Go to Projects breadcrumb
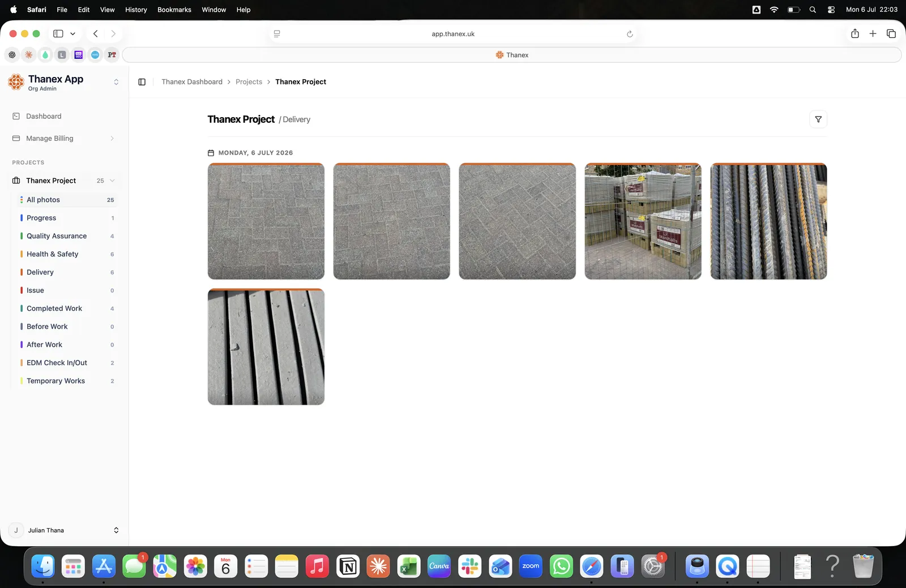 coord(249,82)
